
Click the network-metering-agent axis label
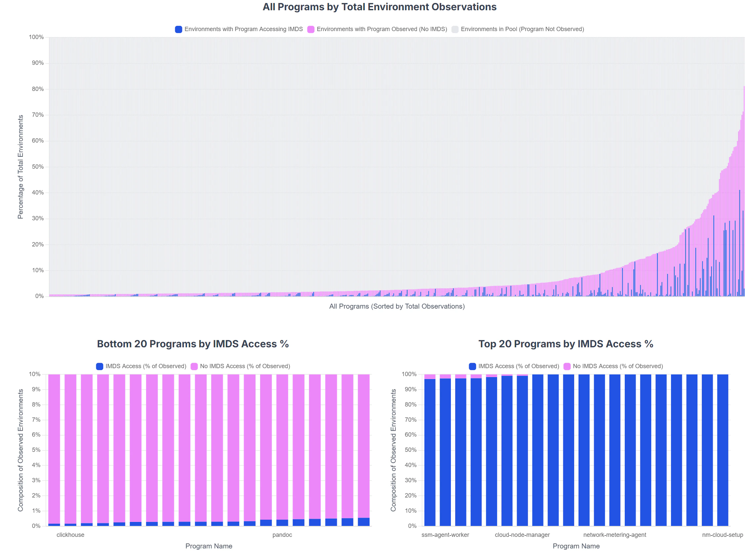pyautogui.click(x=615, y=535)
